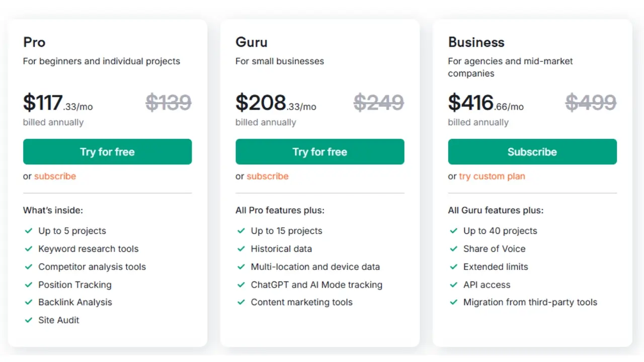Click checkmark beside Share of Voice
This screenshot has height=362, width=644.
454,249
